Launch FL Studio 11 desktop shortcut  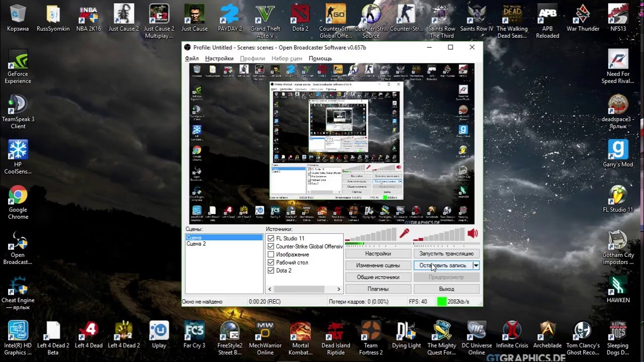(618, 199)
